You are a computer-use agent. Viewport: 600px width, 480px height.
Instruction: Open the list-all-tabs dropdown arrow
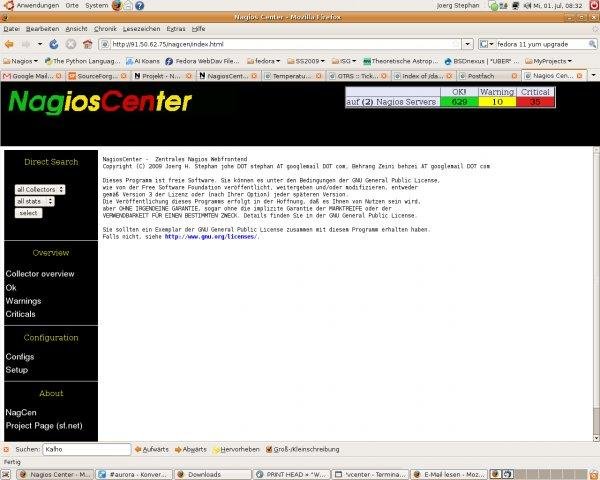pyautogui.click(x=593, y=75)
